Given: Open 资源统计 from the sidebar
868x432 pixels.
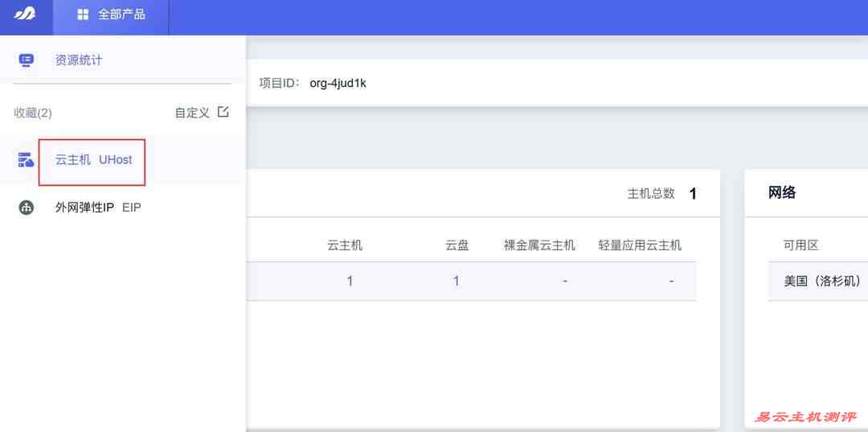Looking at the screenshot, I should click(79, 60).
